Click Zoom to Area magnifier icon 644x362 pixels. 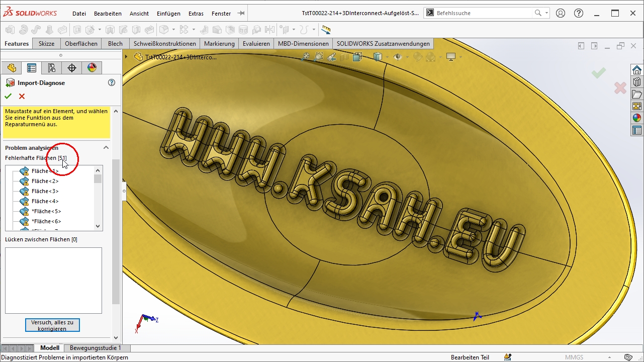(x=318, y=57)
